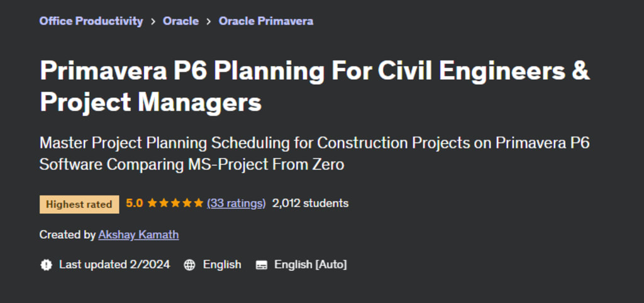Click the Highest rated badge
The image size is (644, 303).
(79, 204)
